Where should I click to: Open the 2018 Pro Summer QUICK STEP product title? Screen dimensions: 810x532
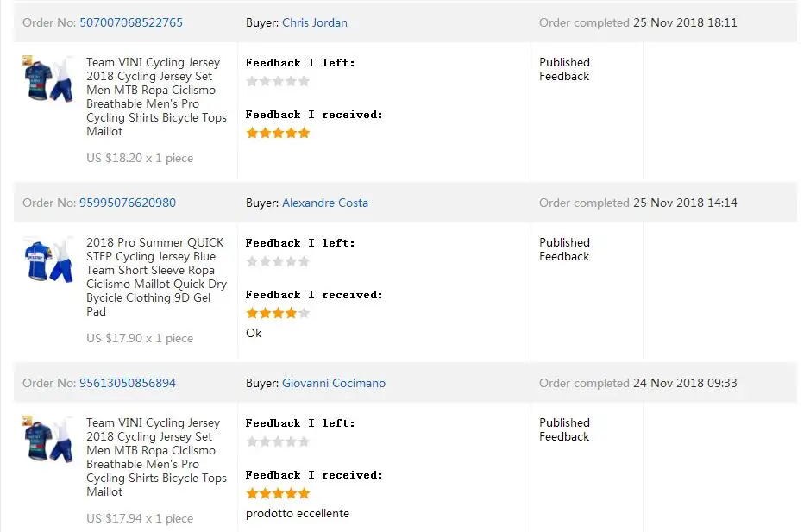[156, 277]
